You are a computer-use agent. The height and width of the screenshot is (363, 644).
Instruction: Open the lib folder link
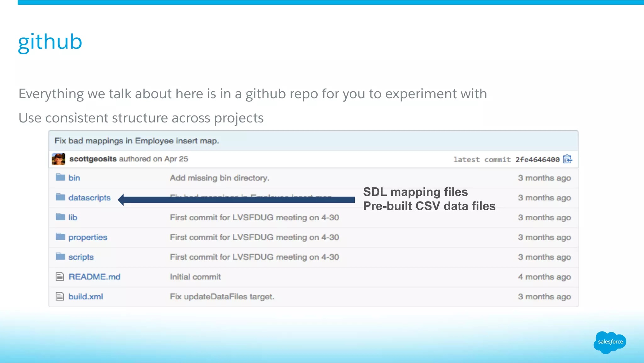point(73,218)
